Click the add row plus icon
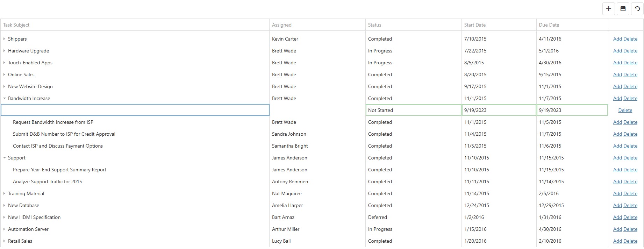The image size is (644, 249). [x=609, y=9]
